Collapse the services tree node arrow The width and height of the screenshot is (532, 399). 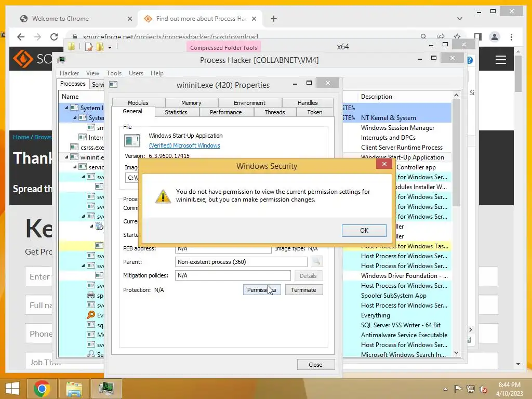(75, 167)
